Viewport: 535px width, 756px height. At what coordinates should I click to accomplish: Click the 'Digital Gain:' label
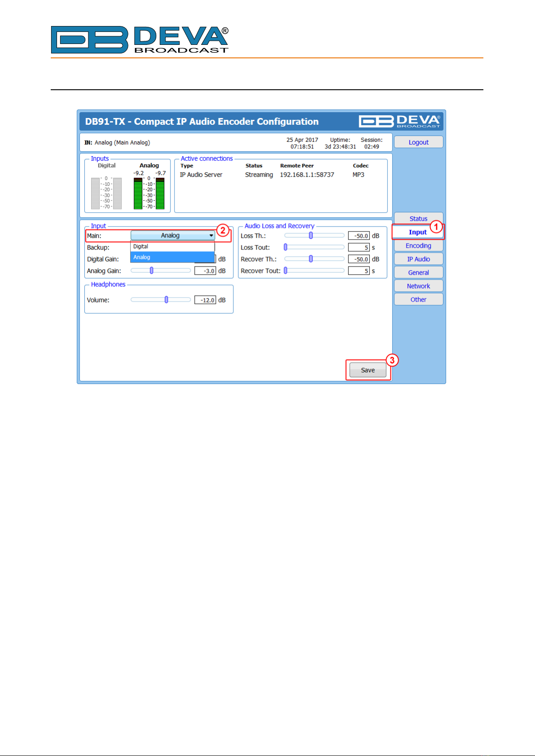pyautogui.click(x=103, y=259)
